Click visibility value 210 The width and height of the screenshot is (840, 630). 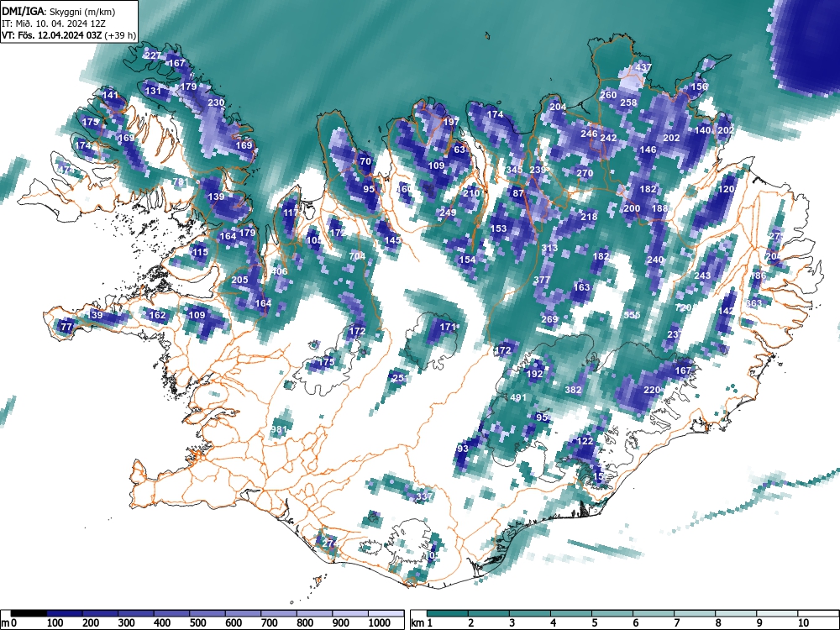pos(471,193)
